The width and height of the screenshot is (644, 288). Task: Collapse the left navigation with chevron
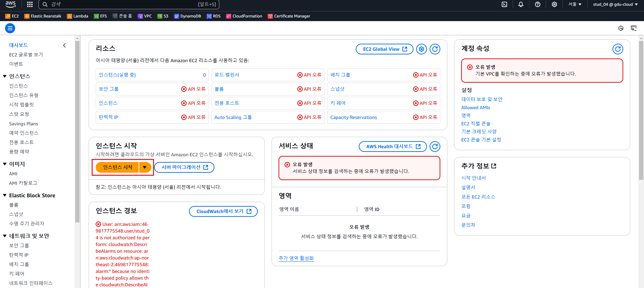(64, 45)
